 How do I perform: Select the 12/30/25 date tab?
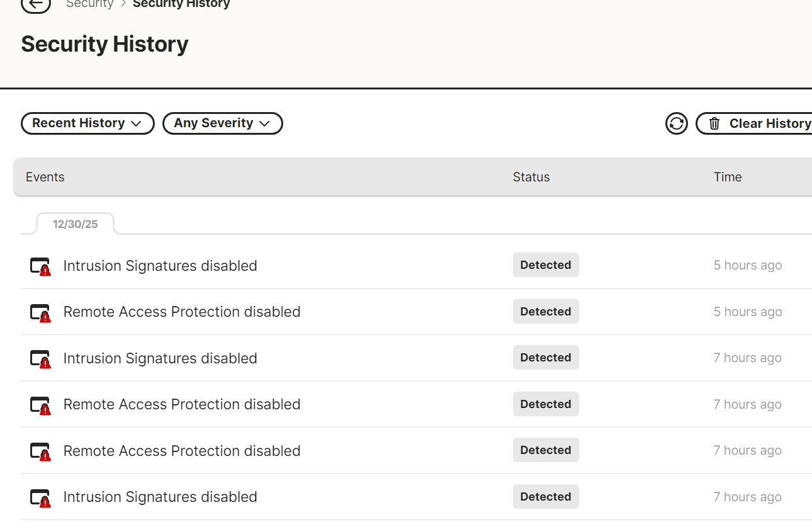76,224
